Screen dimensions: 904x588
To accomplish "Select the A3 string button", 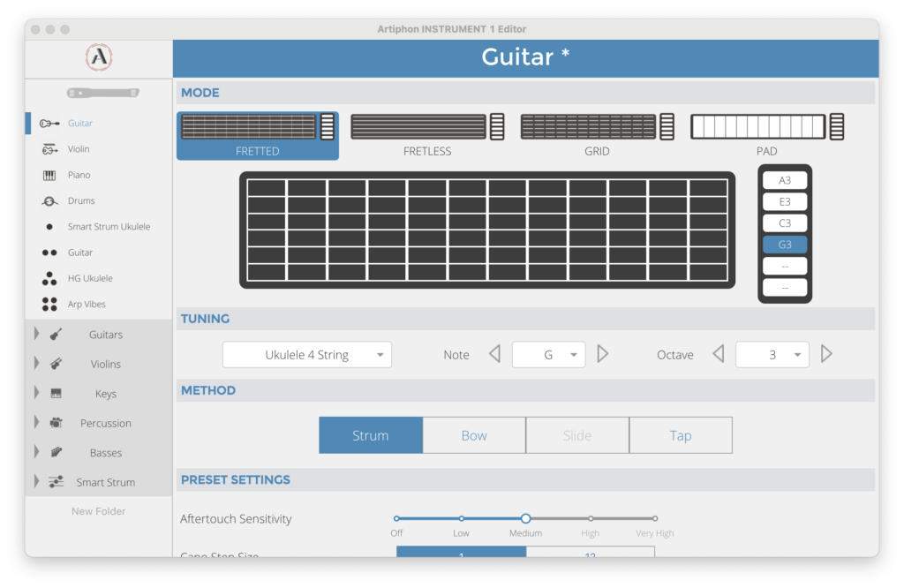I will 785,180.
